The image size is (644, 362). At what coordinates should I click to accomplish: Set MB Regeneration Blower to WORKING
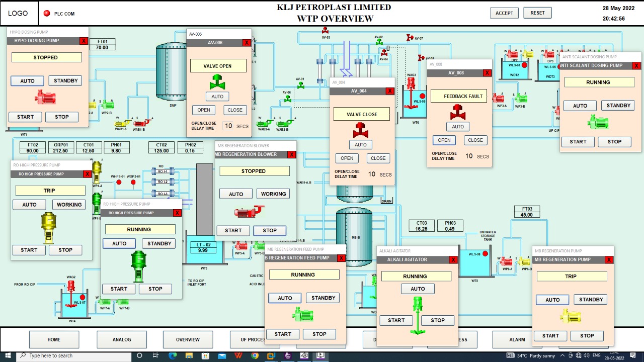click(x=273, y=194)
